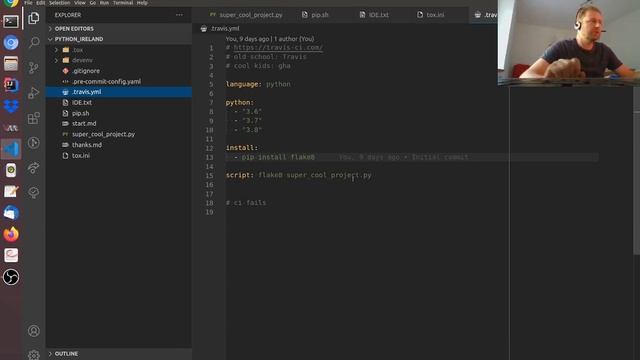Open the Run menu

(104, 2)
